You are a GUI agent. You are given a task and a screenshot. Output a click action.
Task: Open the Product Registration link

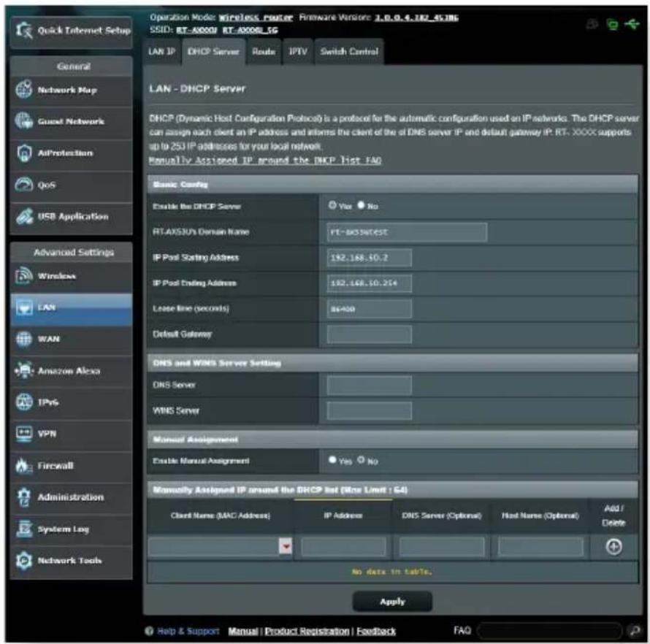click(x=307, y=631)
